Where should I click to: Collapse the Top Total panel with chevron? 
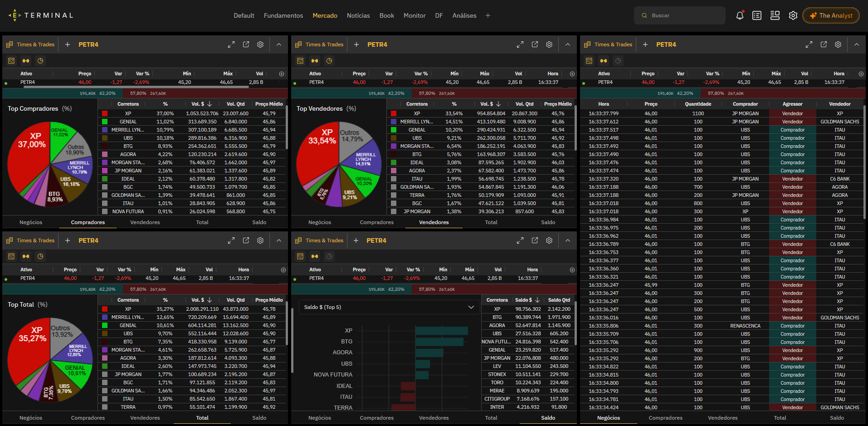click(279, 240)
